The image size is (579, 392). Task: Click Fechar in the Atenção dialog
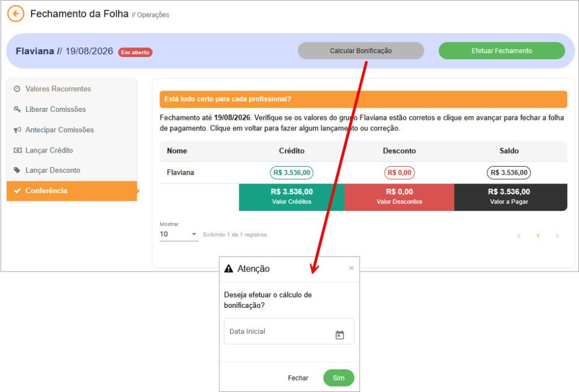tap(298, 378)
